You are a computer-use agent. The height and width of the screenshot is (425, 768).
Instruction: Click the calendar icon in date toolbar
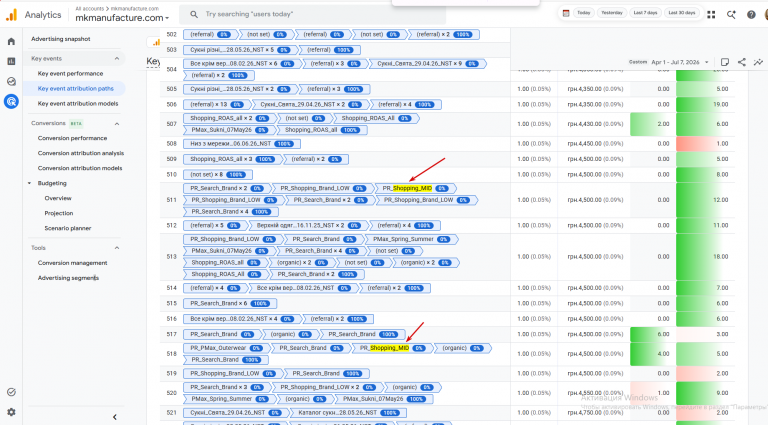point(566,13)
